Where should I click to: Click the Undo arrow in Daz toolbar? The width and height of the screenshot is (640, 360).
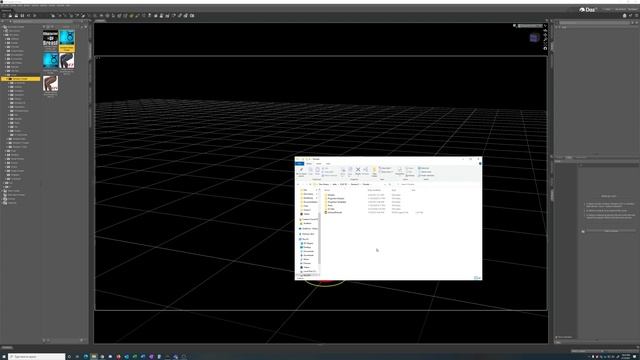point(29,16)
